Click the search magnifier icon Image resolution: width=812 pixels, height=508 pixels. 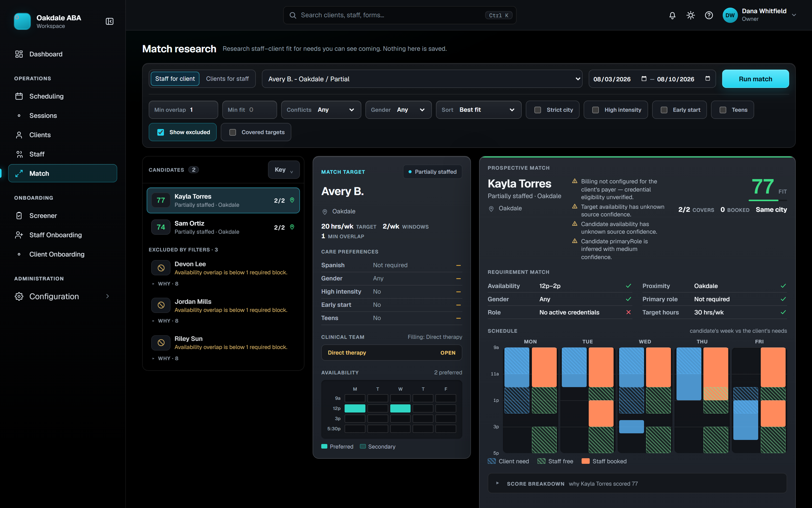tap(293, 15)
